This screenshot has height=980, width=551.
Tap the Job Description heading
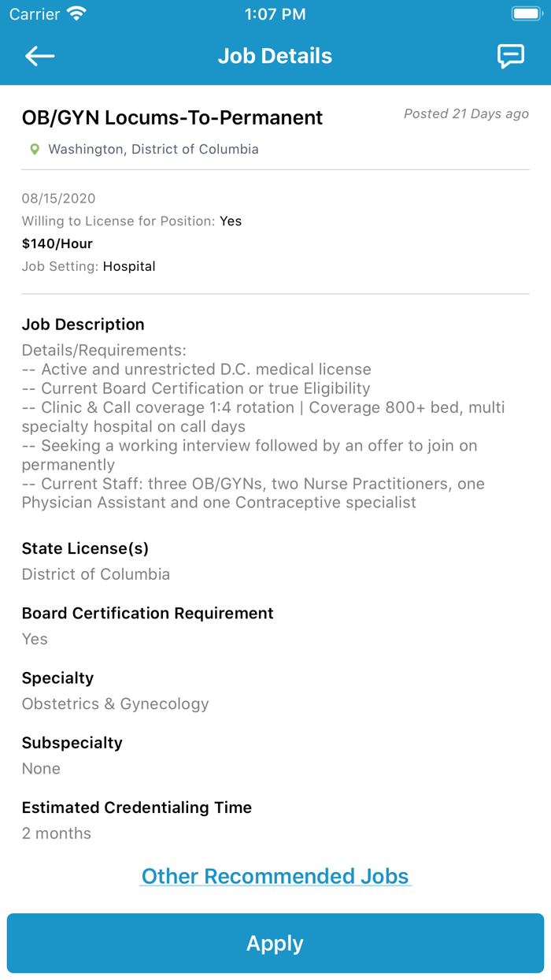(83, 325)
